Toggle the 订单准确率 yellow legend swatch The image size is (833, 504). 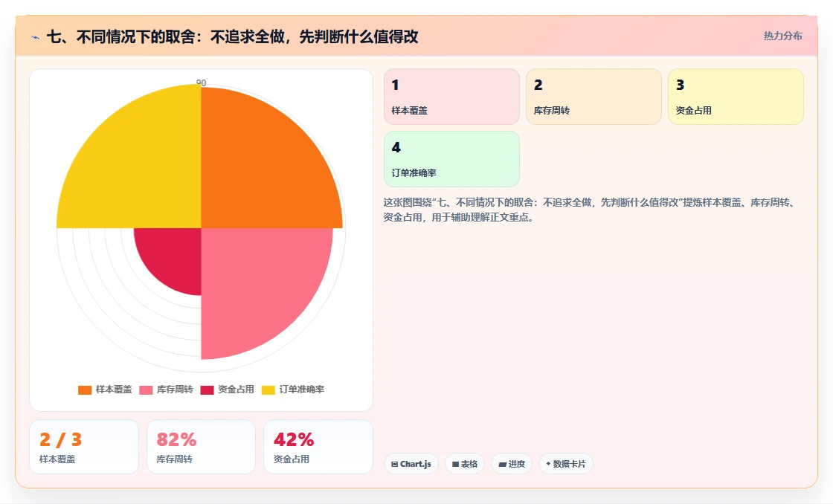click(268, 390)
